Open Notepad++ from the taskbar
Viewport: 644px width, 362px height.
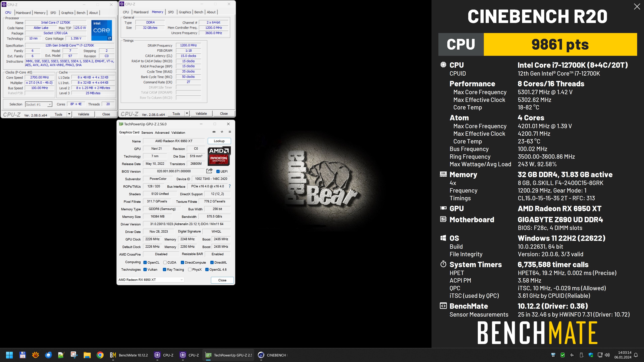click(61, 355)
